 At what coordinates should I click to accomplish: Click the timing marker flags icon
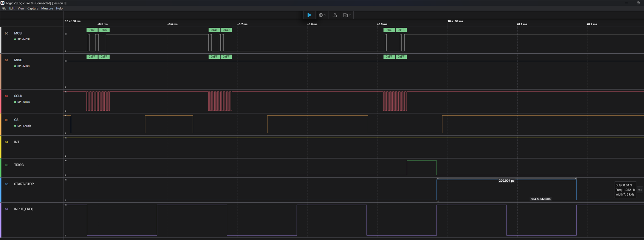345,15
